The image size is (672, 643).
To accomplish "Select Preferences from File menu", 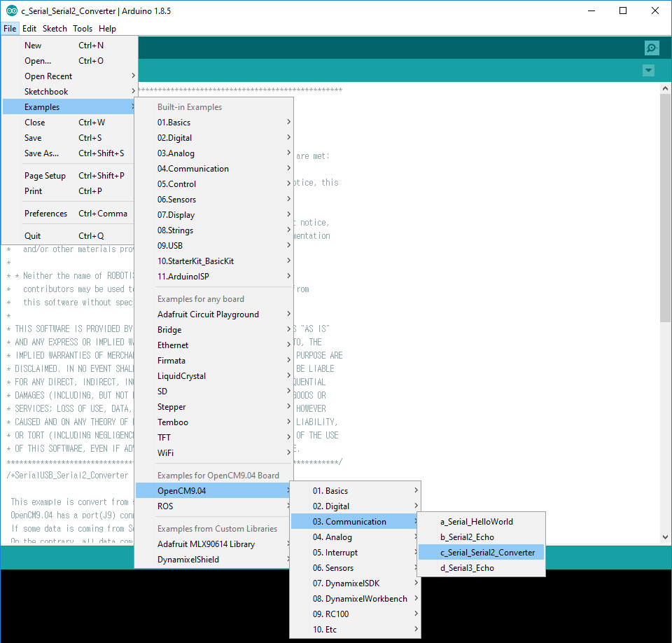I will (46, 214).
